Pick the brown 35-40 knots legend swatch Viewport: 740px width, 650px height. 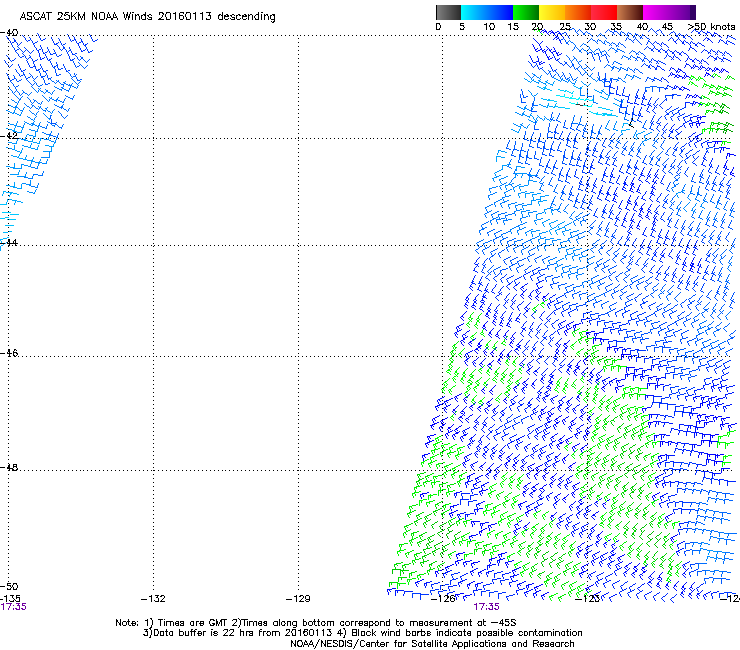(x=630, y=12)
